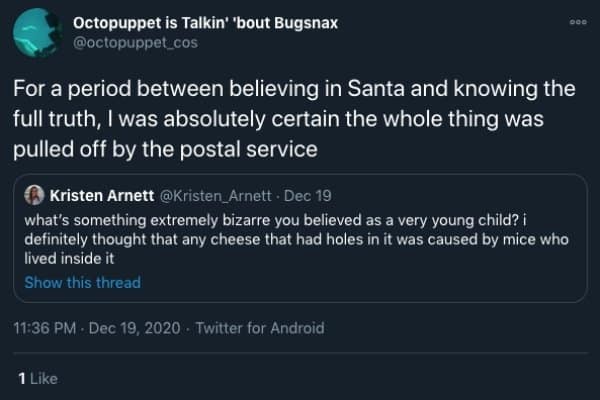Image resolution: width=600 pixels, height=400 pixels.
Task: Click the Show this thread link
Action: 82,282
